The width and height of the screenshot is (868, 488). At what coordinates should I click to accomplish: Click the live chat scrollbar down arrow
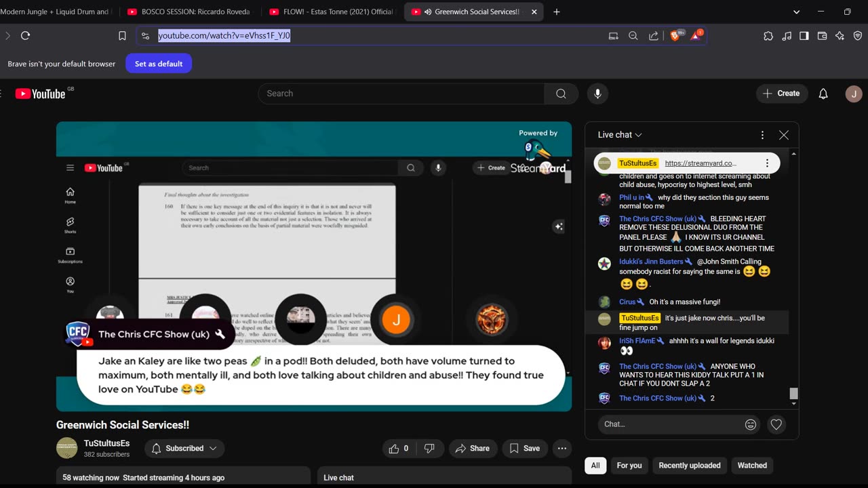coord(793,405)
